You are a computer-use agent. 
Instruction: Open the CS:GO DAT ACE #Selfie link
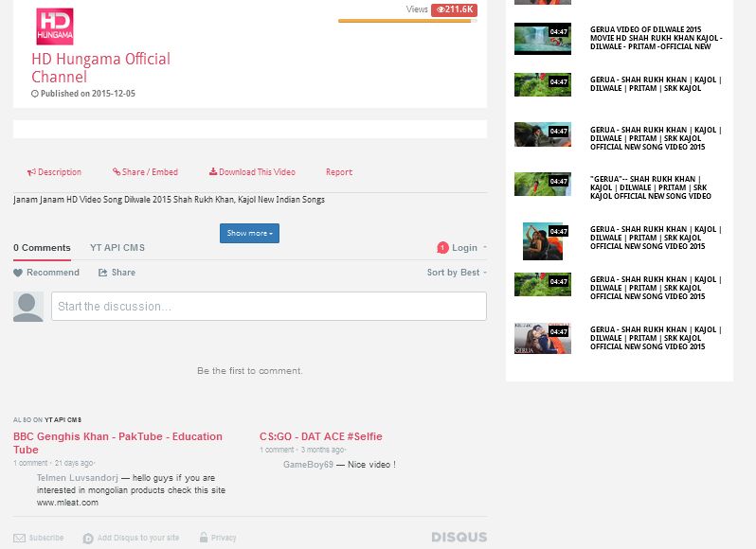tap(320, 436)
